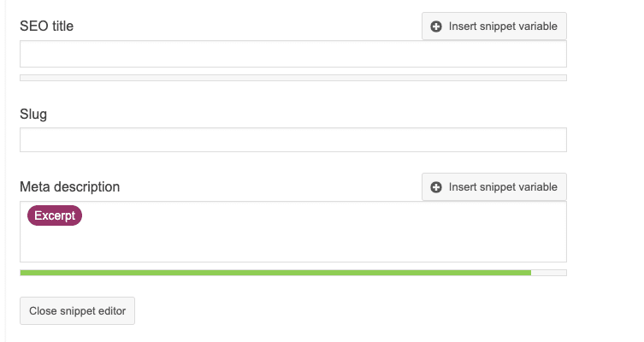Click the word Excerpt inside the purple pill
Image resolution: width=644 pixels, height=342 pixels.
(55, 215)
